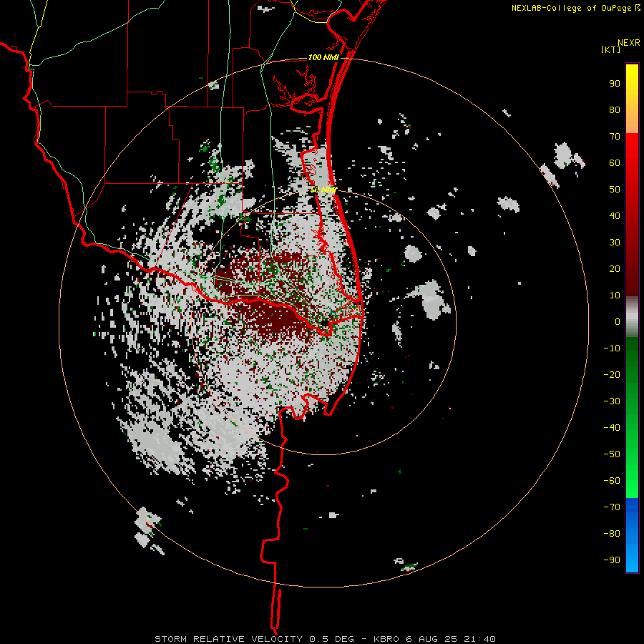Click the legend value 10
Image resolution: width=644 pixels, height=644 pixels.
615,296
